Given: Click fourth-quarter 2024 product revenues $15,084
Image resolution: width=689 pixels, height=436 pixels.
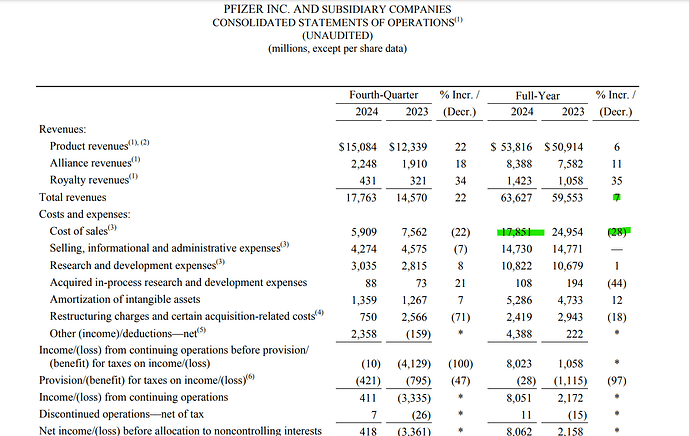Looking at the screenshot, I should 358,147.
